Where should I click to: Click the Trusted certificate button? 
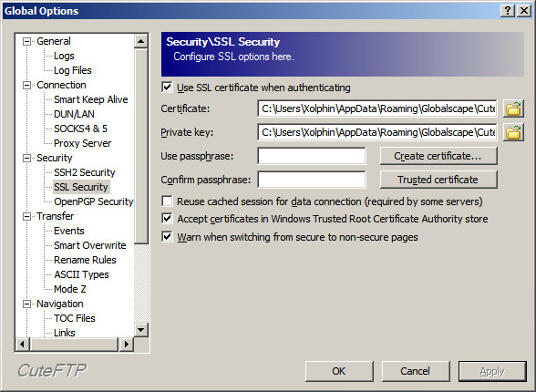tap(438, 180)
